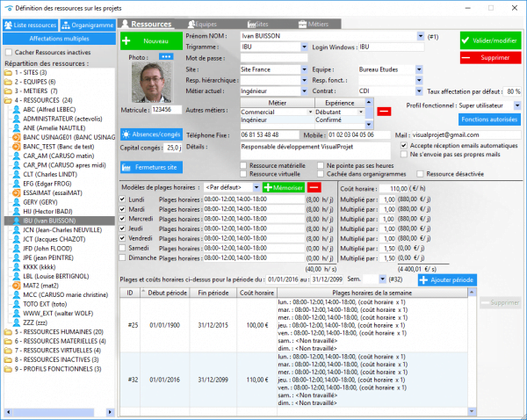
Task: Click the green Nouveau plus button
Action: tap(147, 41)
